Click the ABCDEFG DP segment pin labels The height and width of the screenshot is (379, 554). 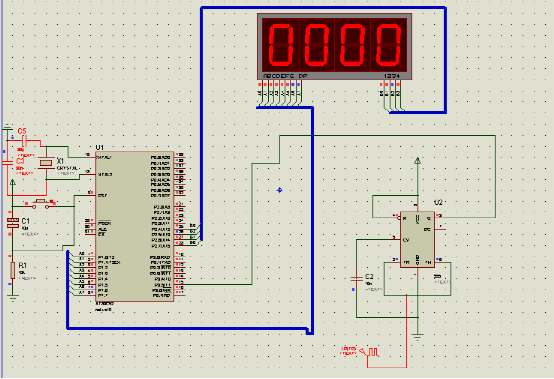click(x=285, y=76)
